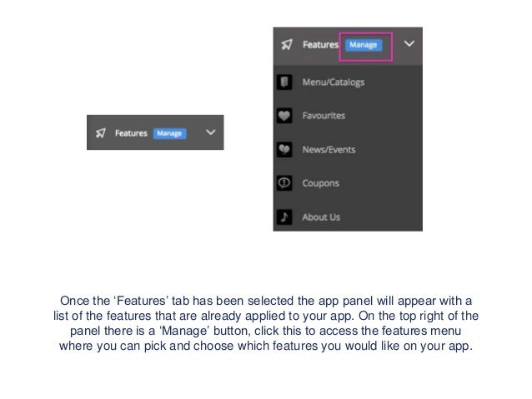Select the Favourites heart icon
This screenshot has height=399, width=532.
pyautogui.click(x=284, y=116)
